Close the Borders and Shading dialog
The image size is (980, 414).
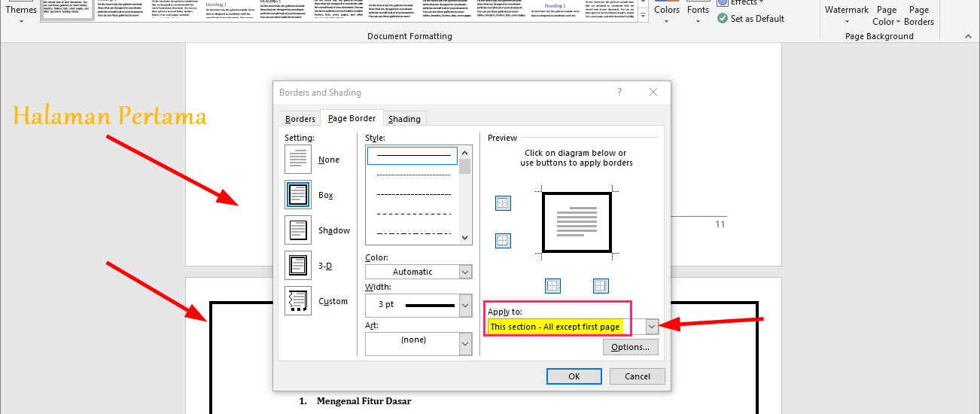point(653,92)
